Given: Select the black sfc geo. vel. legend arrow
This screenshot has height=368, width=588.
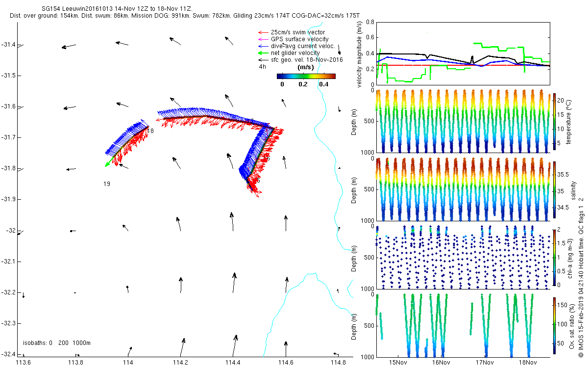Looking at the screenshot, I should point(262,60).
